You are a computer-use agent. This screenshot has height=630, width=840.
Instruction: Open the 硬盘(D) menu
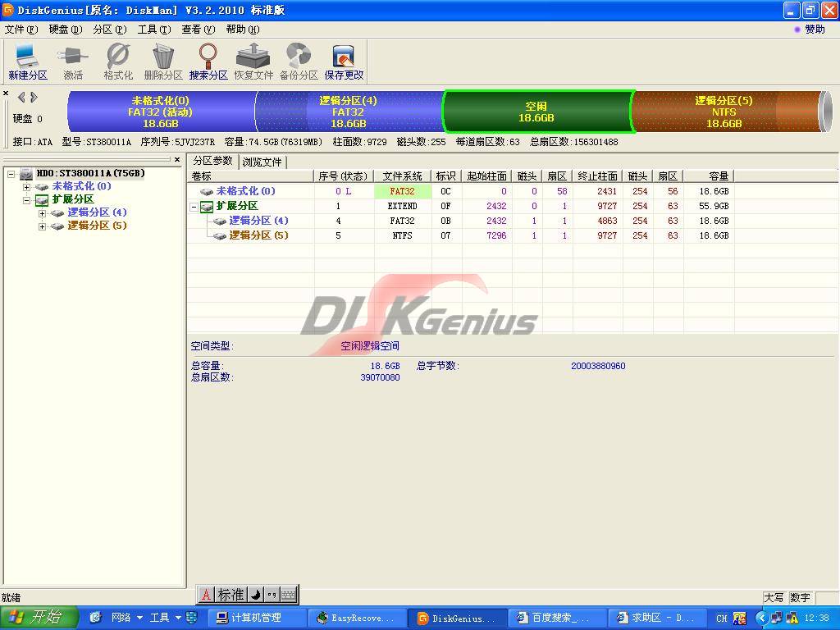[x=66, y=29]
